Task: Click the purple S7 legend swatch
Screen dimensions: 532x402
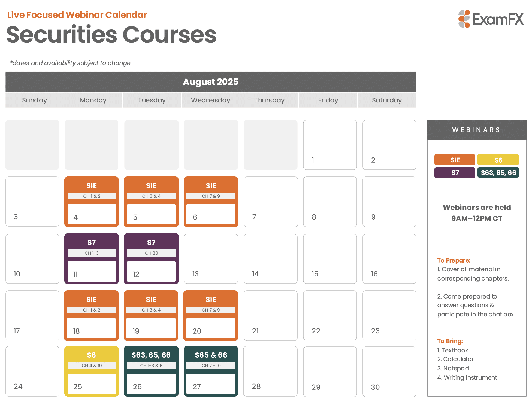Action: pos(455,173)
